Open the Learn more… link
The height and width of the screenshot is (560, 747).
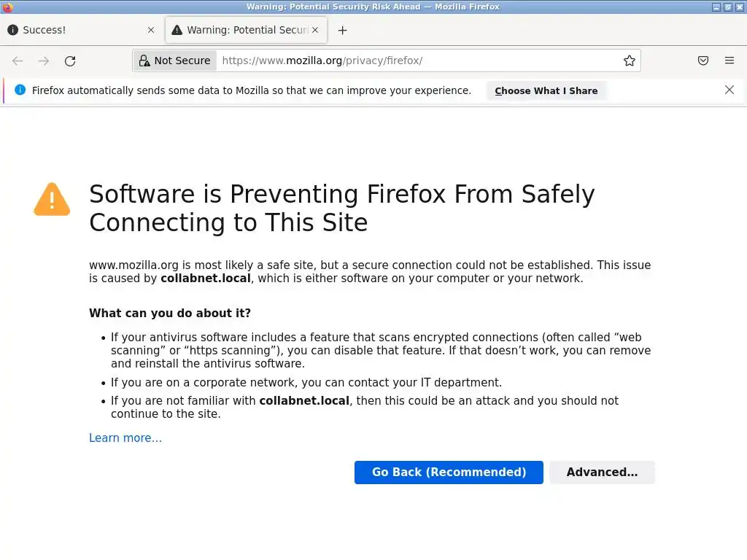(x=125, y=438)
